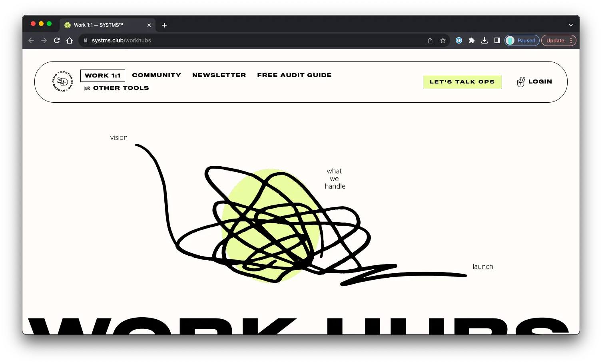Close the Work 1:1 — SYSTMS tab

tap(149, 25)
